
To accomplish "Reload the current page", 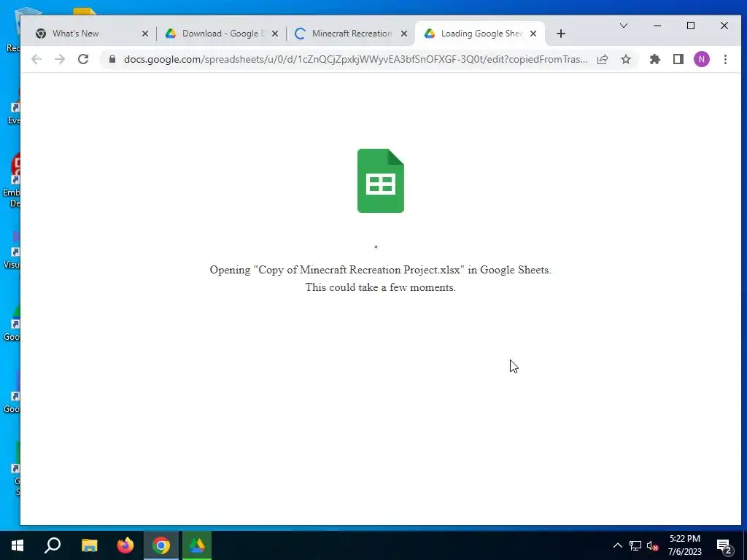I will (83, 59).
